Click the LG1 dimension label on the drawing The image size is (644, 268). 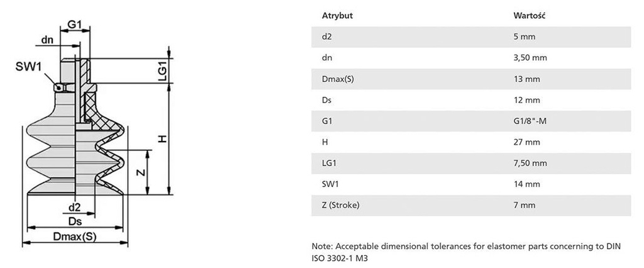point(162,70)
